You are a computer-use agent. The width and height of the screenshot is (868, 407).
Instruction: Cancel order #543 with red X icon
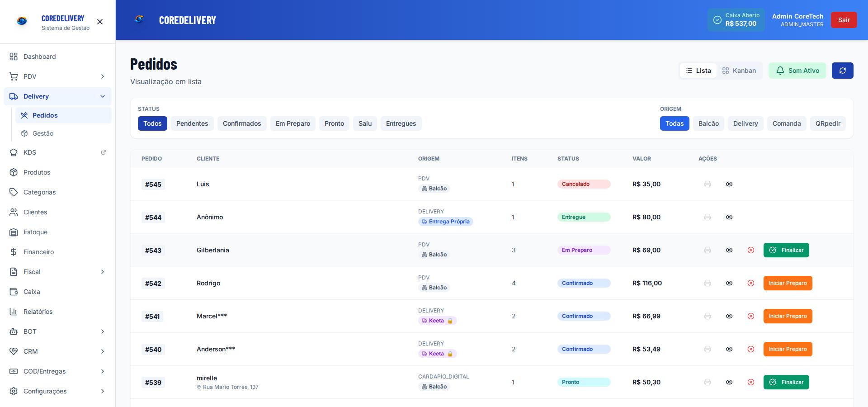[x=751, y=250]
